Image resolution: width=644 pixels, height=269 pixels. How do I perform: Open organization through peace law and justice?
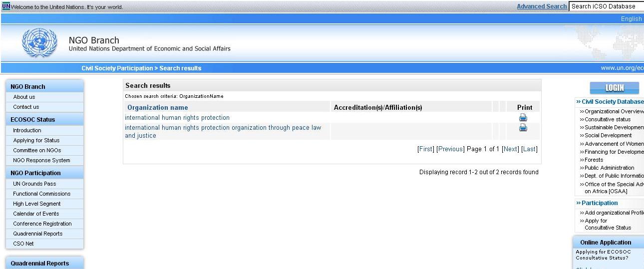point(223,132)
